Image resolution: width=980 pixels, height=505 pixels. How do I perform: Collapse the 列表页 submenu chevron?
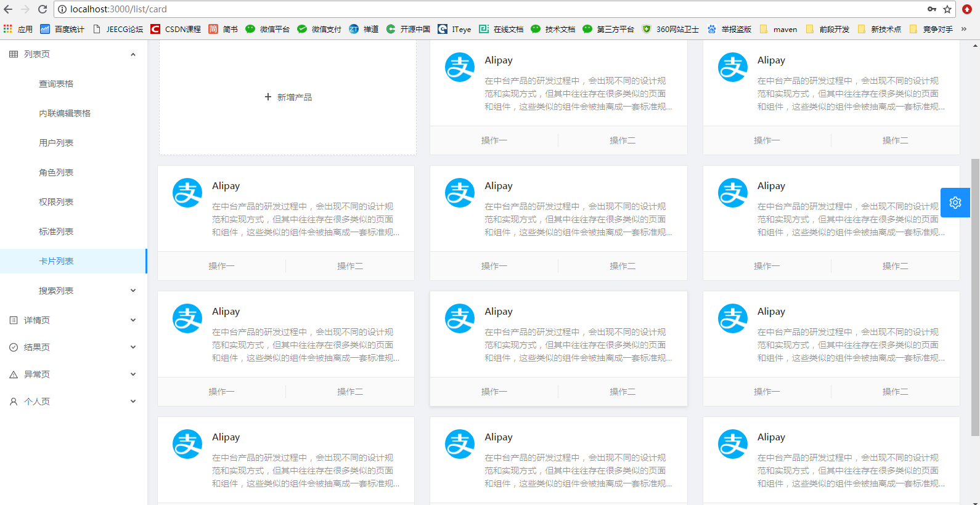tap(133, 54)
